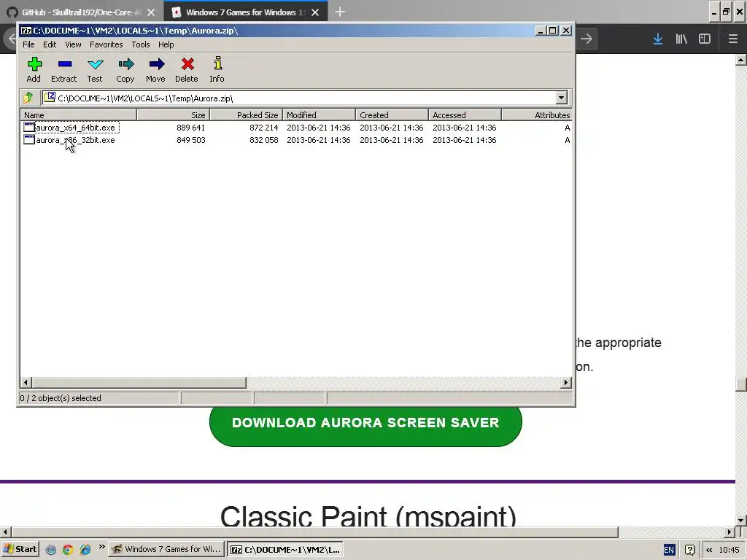Screen dimensions: 747x560
Task: Open a new browser tab
Action: [340, 12]
